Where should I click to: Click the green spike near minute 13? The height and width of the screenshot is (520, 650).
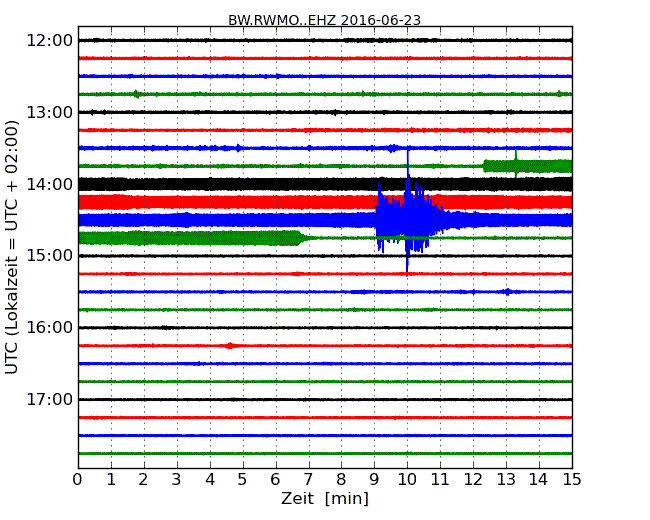[516, 163]
